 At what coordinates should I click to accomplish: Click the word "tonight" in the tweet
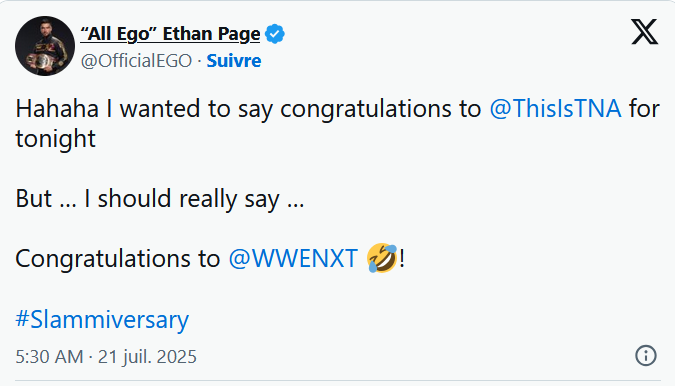56,139
